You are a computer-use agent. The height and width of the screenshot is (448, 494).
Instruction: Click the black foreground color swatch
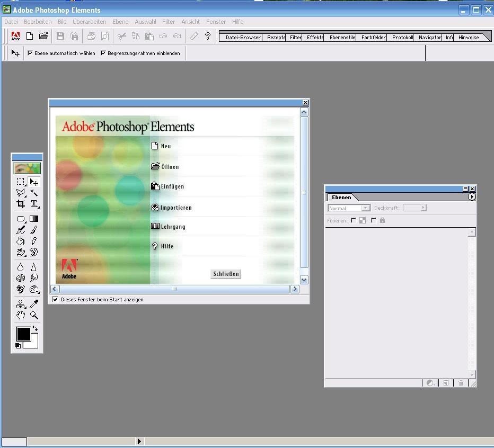(23, 334)
